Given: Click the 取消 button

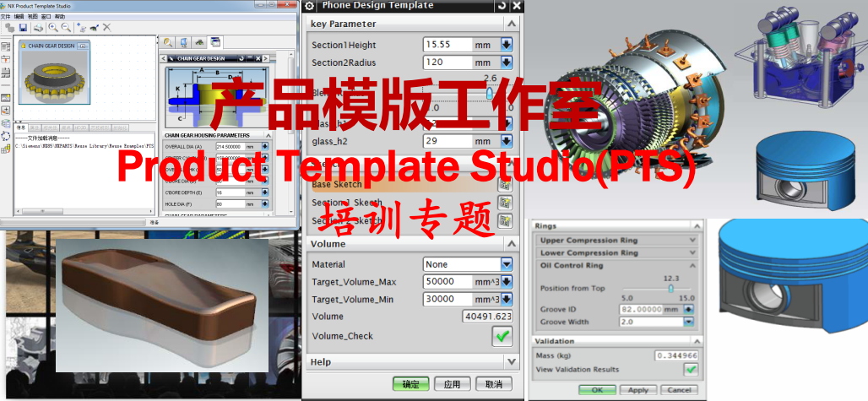Looking at the screenshot, I should click(x=494, y=384).
